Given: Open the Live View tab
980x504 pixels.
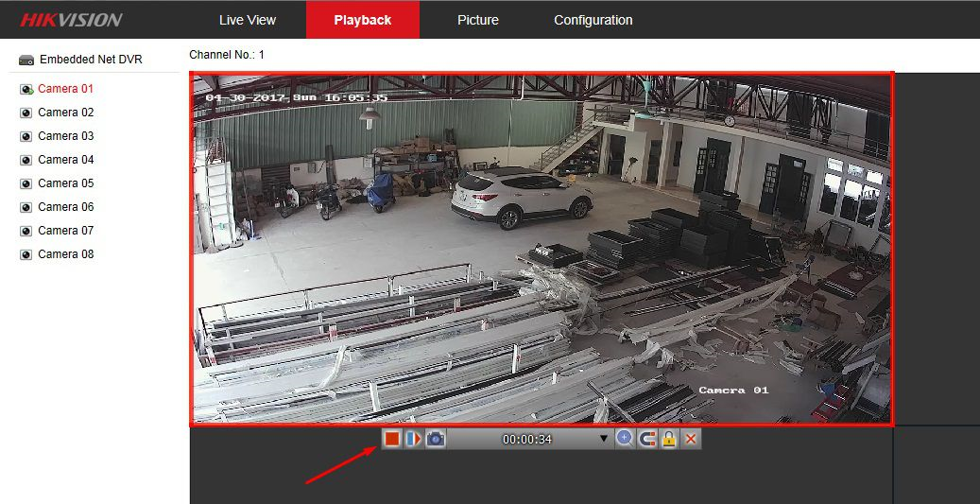Looking at the screenshot, I should click(248, 20).
